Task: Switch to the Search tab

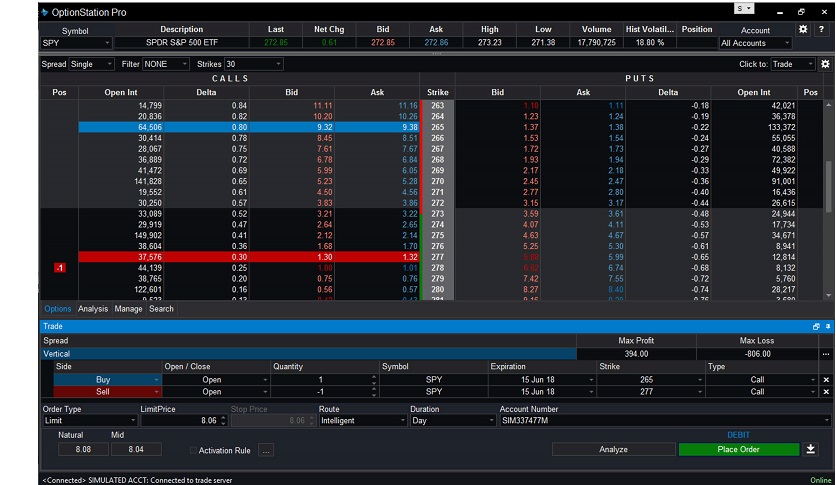Action: pyautogui.click(x=161, y=309)
